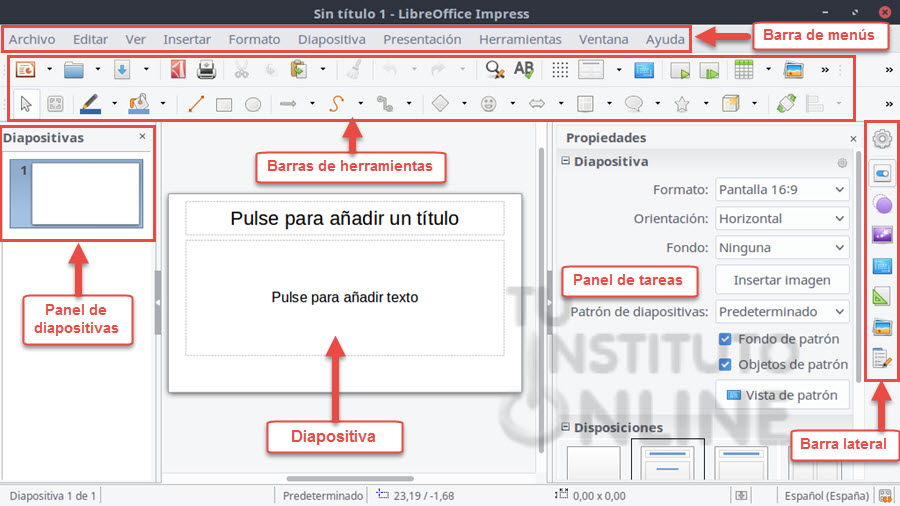Uncheck the Fondo de patrón checkbox
Screen dimensions: 900x506
(726, 339)
